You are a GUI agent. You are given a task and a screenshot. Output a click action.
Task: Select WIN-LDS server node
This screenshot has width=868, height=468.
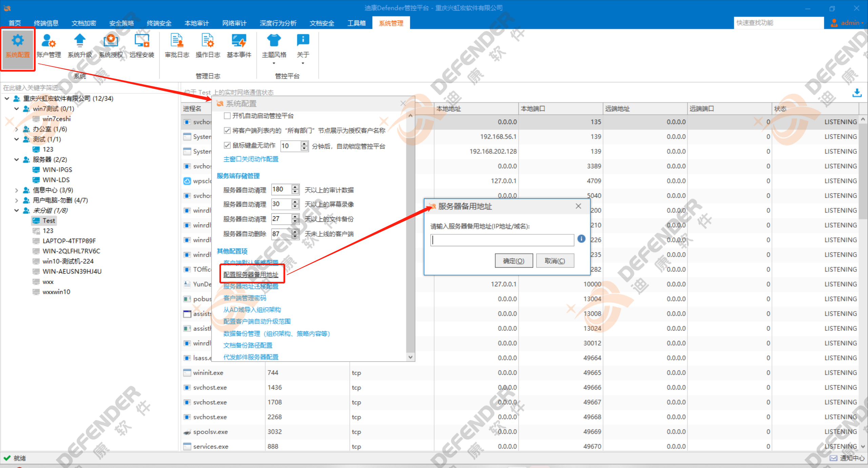click(x=51, y=180)
